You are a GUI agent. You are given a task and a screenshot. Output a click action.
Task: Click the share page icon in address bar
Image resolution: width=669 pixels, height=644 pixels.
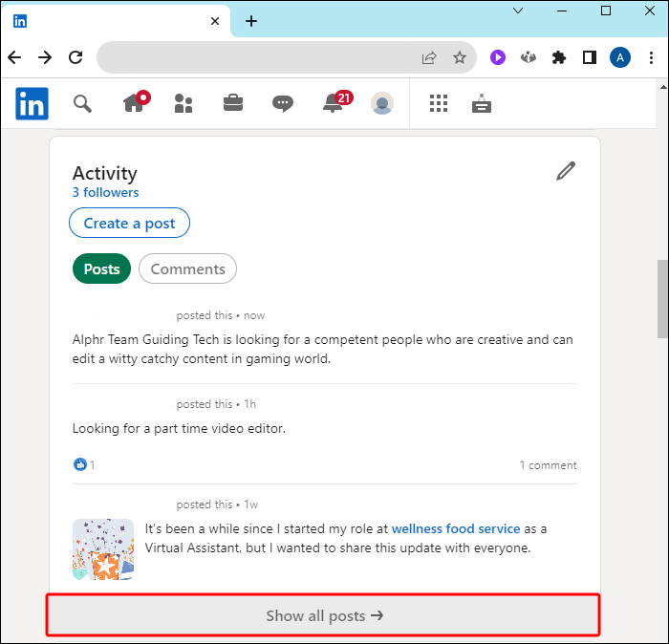pos(429,57)
